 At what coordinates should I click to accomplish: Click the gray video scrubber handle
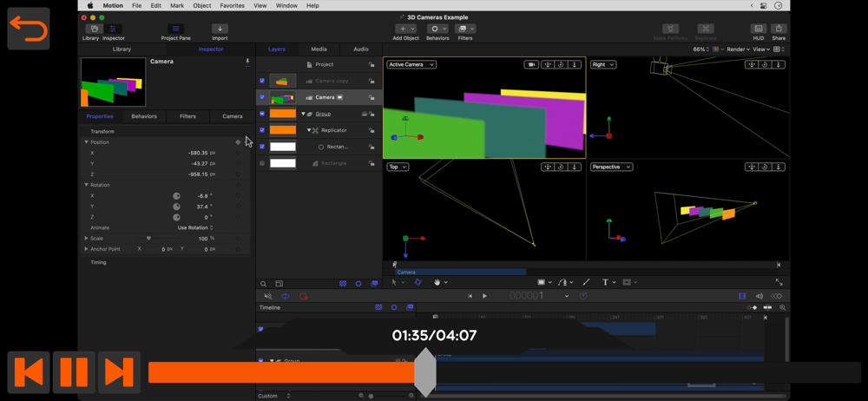tap(425, 371)
